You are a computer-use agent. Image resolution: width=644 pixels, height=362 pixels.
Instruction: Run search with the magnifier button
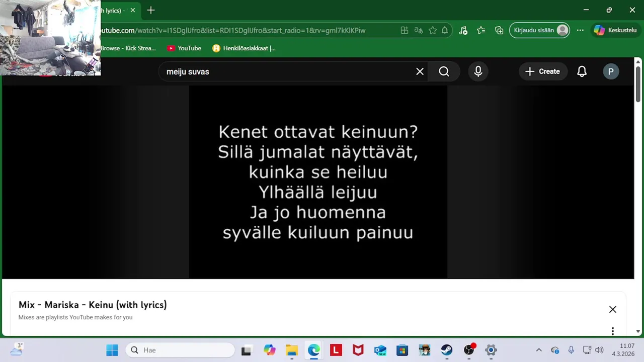(444, 71)
